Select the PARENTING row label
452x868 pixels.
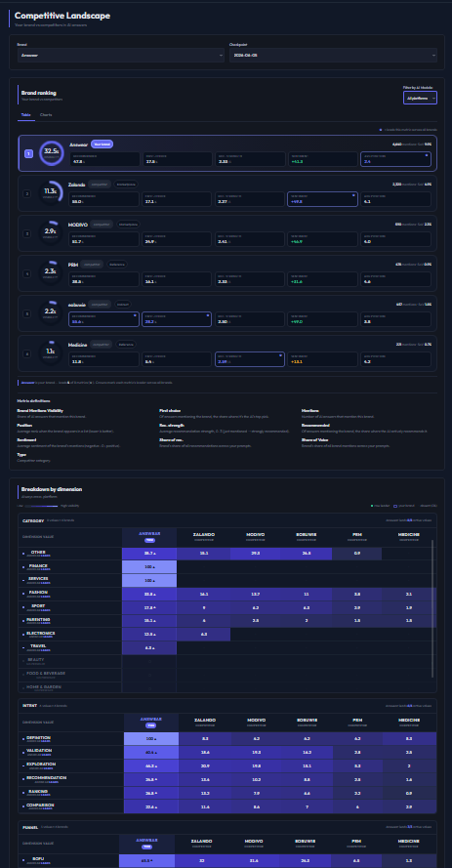click(40, 619)
